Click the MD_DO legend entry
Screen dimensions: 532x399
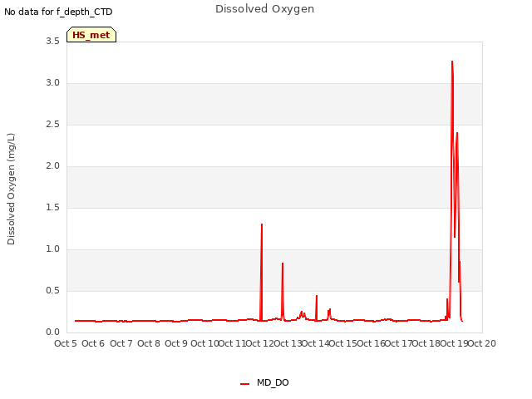[x=264, y=382]
